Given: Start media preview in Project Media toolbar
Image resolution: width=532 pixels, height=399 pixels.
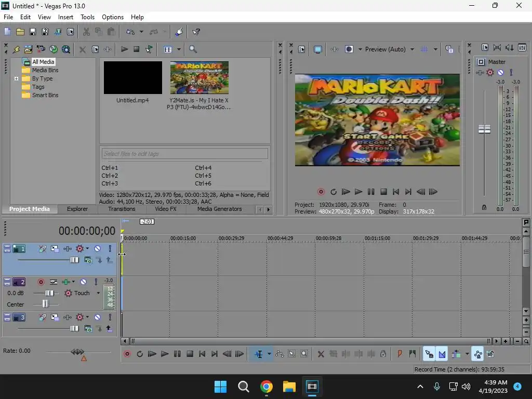Looking at the screenshot, I should pos(125,49).
